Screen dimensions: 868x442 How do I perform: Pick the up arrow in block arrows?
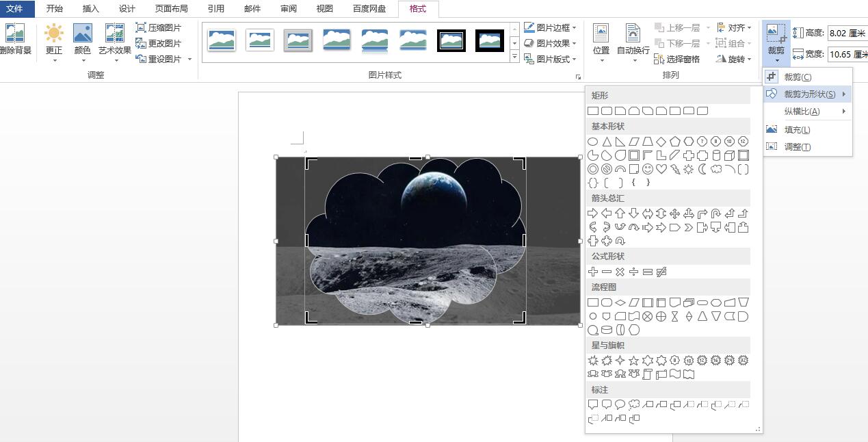[x=620, y=213]
